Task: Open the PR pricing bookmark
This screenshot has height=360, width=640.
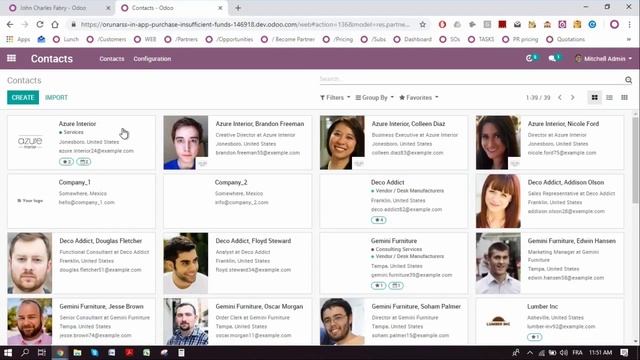Action: (520, 40)
